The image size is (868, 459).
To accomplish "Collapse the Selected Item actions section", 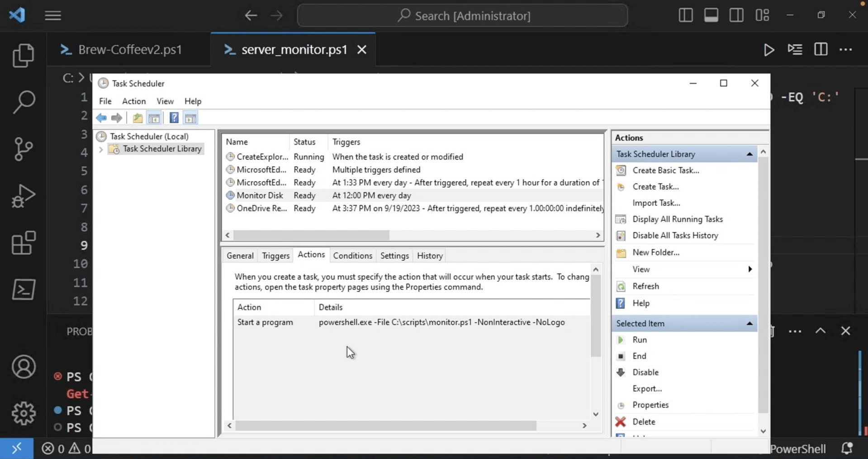I will pyautogui.click(x=749, y=323).
